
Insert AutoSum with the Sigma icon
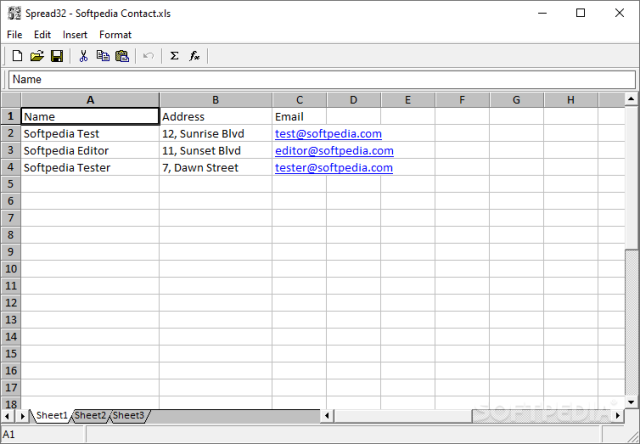174,56
